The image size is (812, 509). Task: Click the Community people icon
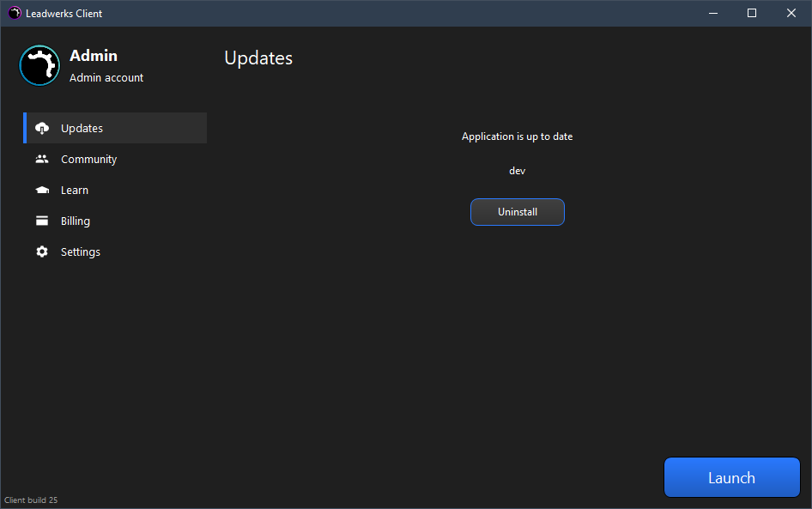pos(42,159)
